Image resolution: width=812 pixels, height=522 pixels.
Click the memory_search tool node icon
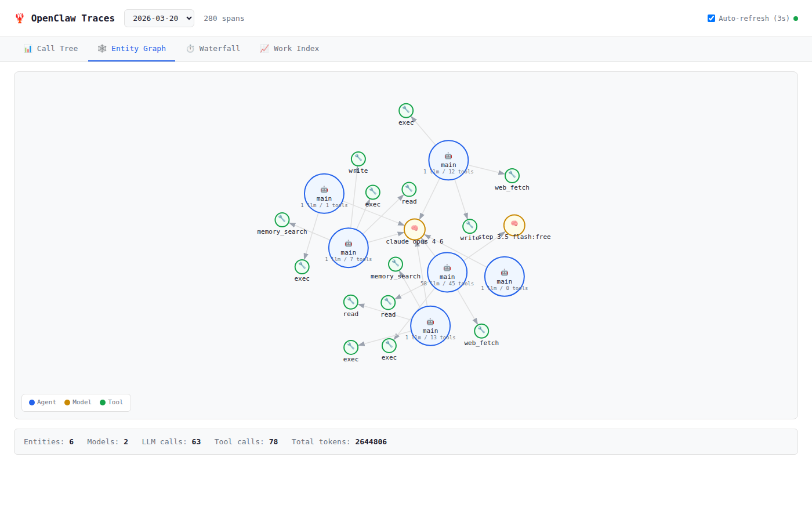click(x=281, y=219)
